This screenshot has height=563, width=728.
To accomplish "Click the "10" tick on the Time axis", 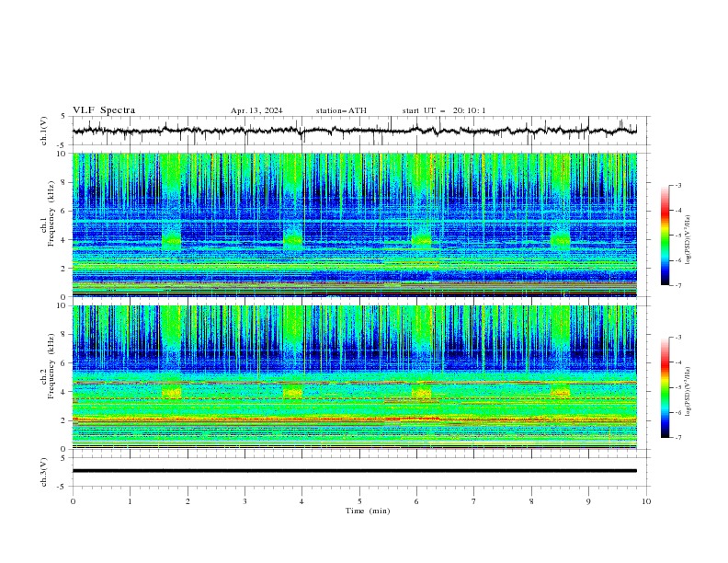I will [x=646, y=501].
